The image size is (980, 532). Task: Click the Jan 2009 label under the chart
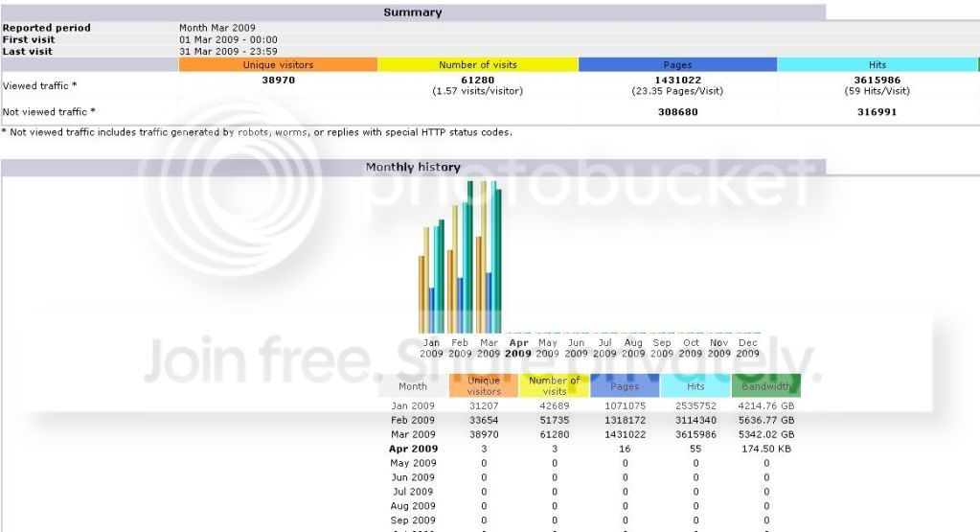431,348
